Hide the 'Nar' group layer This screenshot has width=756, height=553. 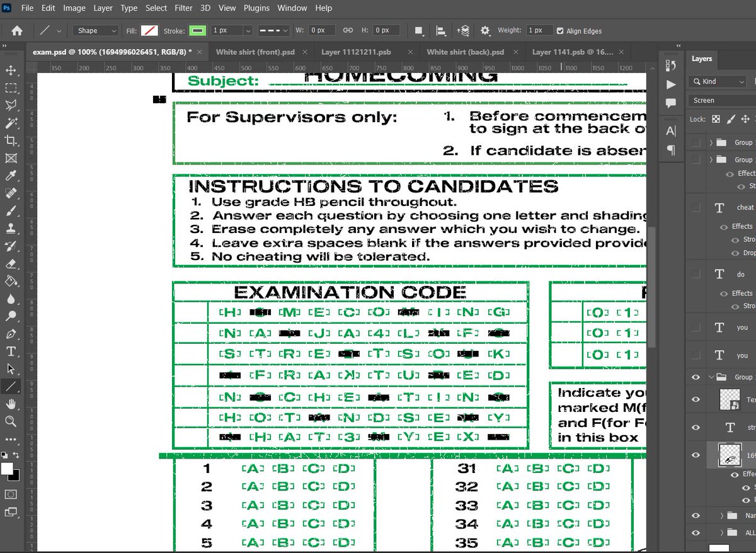coord(696,515)
